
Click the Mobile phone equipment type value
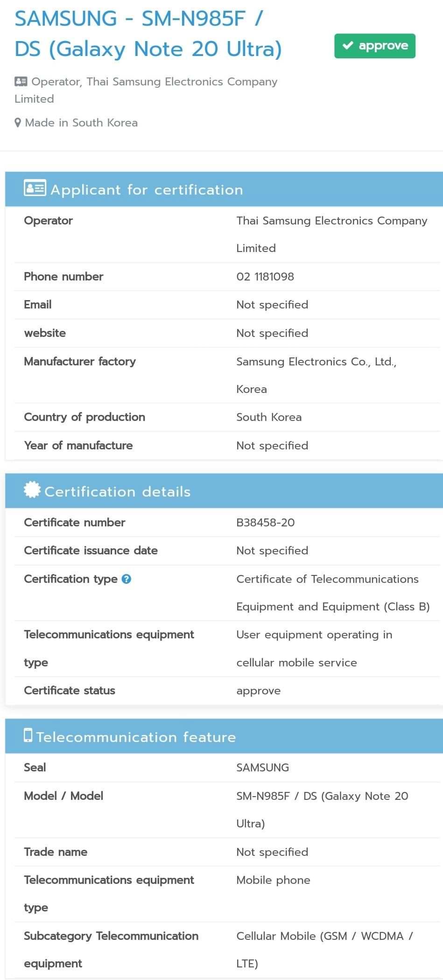pyautogui.click(x=273, y=880)
